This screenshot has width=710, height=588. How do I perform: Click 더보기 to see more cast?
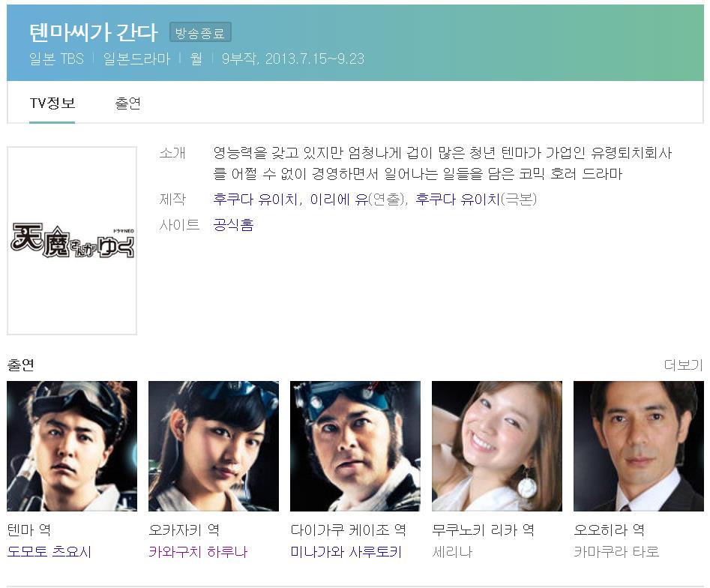point(683,364)
